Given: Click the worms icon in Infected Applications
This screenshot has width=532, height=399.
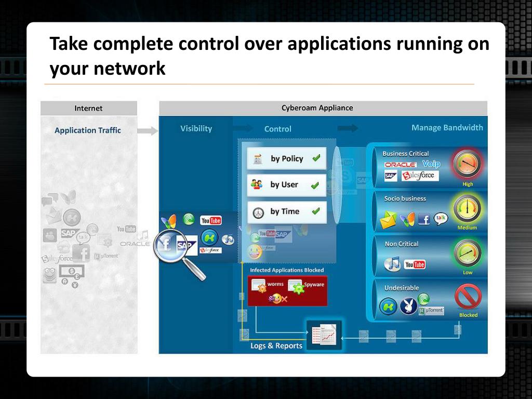Looking at the screenshot, I should (258, 286).
